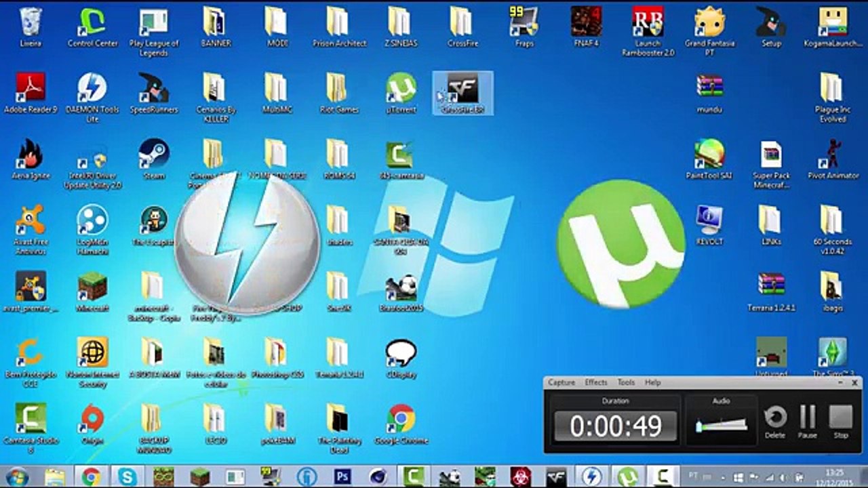Open the Steam desktop shortcut
Viewport: 868px width, 488px height.
(154, 159)
